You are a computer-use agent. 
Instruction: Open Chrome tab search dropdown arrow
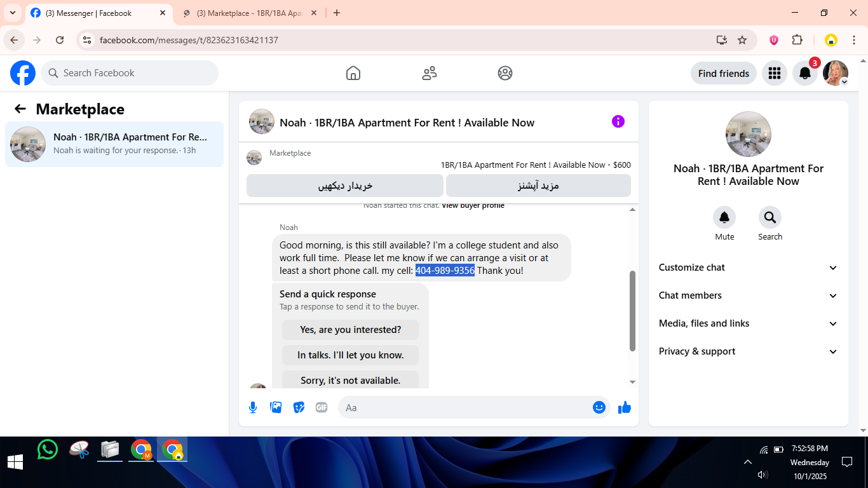click(x=13, y=13)
